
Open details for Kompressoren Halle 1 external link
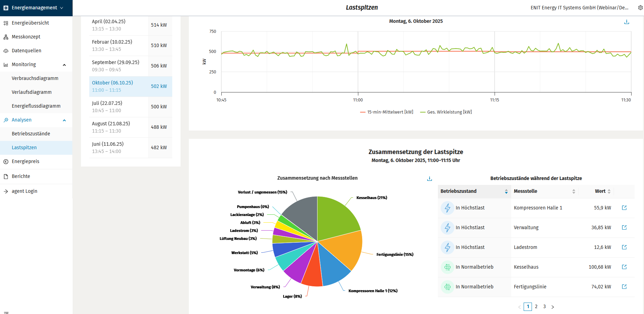click(x=624, y=208)
